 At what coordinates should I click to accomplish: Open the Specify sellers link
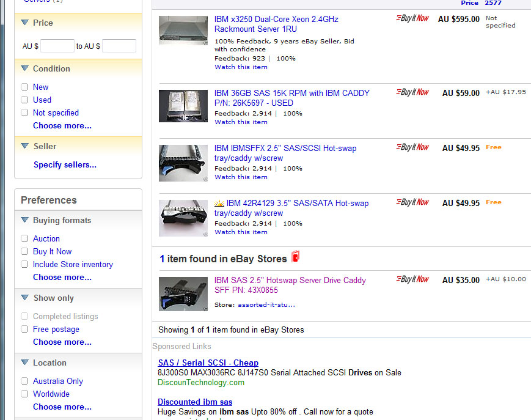click(x=65, y=165)
